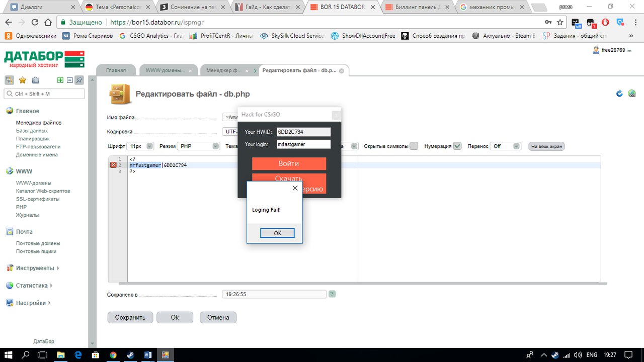Click the На весь экран button
Image resolution: width=644 pixels, height=362 pixels.
point(546,146)
